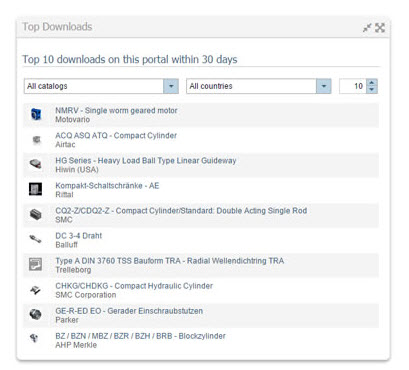Decrease the download count with down arrow
The width and height of the screenshot is (409, 370).
pyautogui.click(x=372, y=90)
